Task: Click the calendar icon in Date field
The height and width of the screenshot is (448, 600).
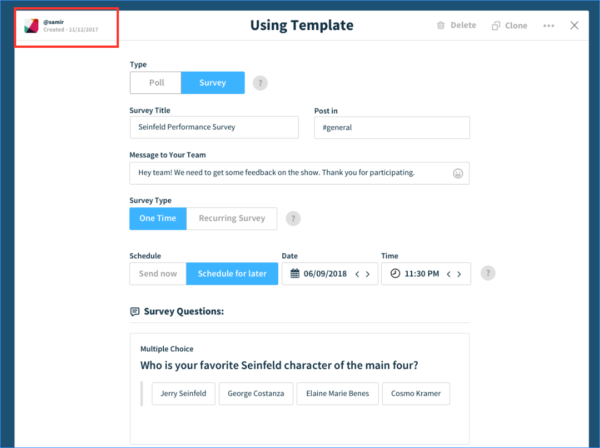Action: pos(295,274)
